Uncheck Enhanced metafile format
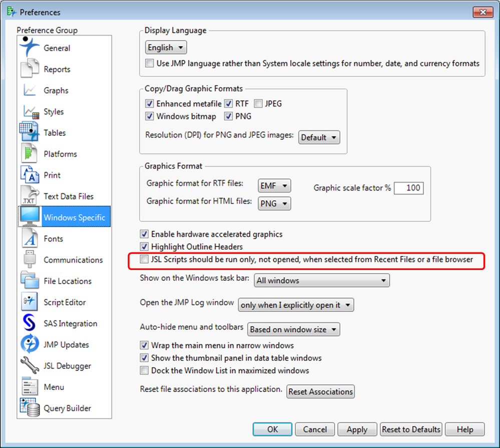The height and width of the screenshot is (448, 500). click(x=149, y=103)
